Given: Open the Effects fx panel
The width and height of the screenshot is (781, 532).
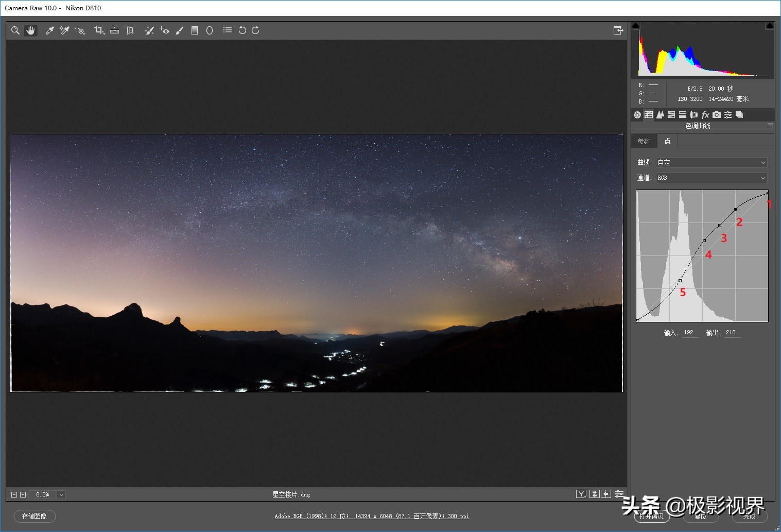Looking at the screenshot, I should pos(705,115).
